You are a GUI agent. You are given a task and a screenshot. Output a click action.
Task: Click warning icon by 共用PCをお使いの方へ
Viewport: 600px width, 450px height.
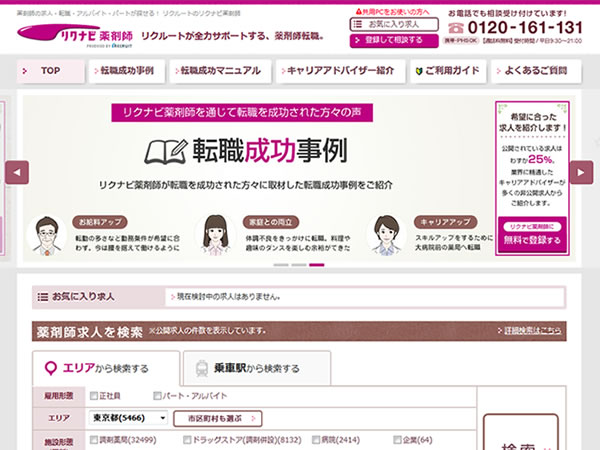[359, 12]
